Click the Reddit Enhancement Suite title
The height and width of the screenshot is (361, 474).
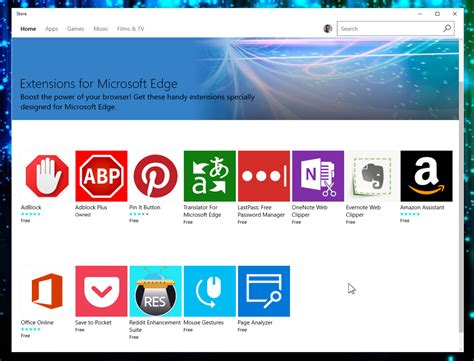coord(155,326)
